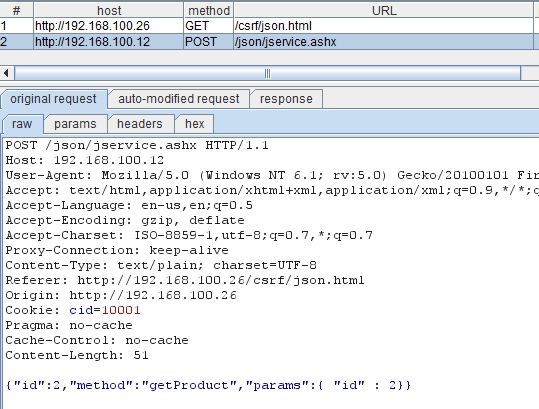Select the GET method cell
The image size is (539, 409).
click(209, 26)
